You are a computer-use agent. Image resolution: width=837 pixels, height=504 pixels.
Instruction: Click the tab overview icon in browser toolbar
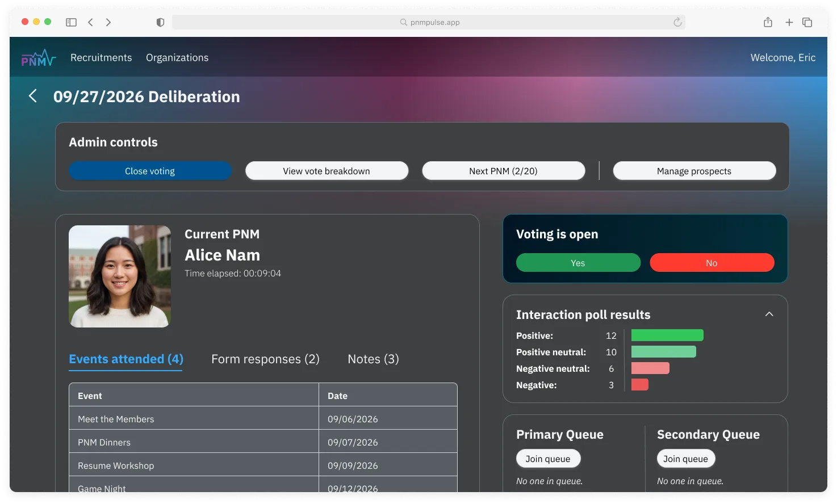[x=807, y=22]
